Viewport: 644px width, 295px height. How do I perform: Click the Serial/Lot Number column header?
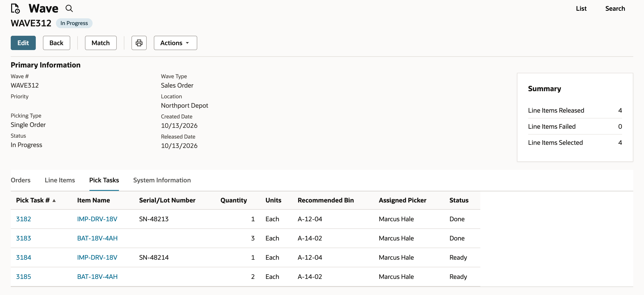coord(167,200)
